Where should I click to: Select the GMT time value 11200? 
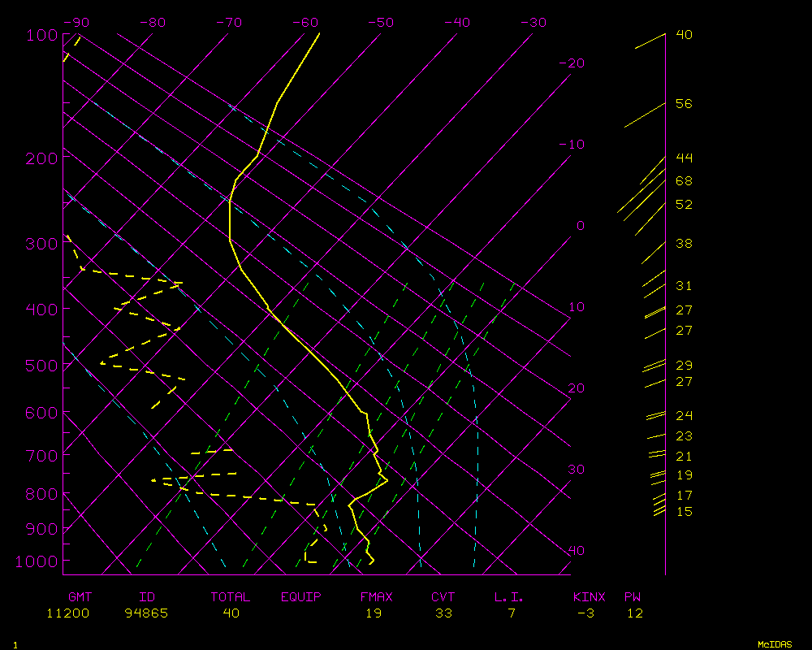tap(68, 613)
